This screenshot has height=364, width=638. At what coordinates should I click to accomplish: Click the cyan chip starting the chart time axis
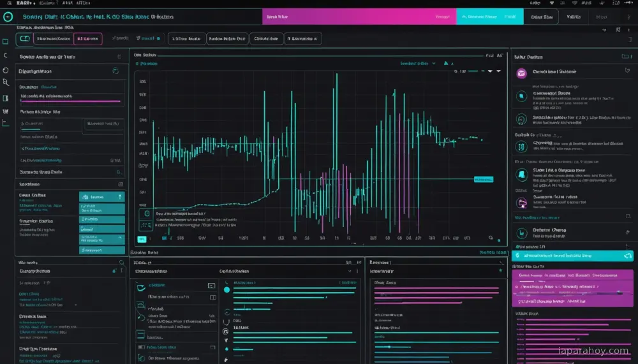pos(142,239)
